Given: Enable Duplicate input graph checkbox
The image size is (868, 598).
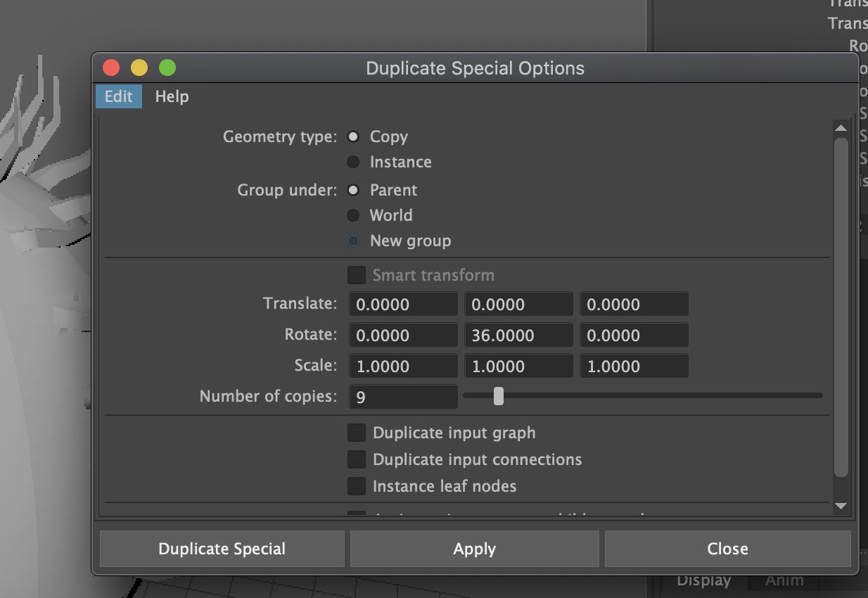Looking at the screenshot, I should [x=357, y=433].
